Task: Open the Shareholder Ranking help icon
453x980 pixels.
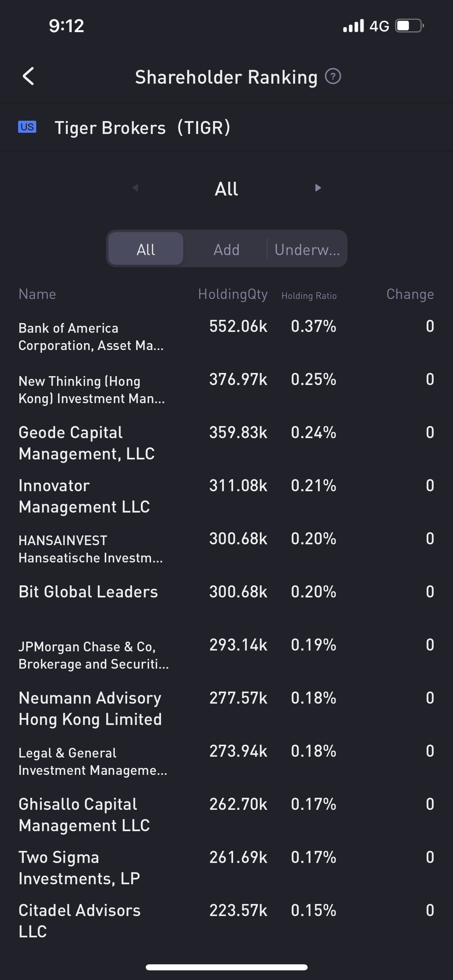Action: (x=333, y=76)
